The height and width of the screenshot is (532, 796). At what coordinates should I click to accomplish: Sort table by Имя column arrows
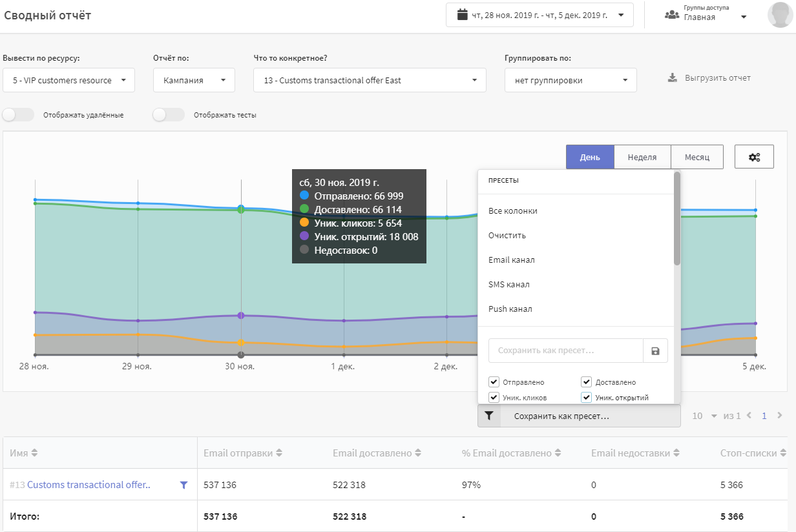(34, 453)
